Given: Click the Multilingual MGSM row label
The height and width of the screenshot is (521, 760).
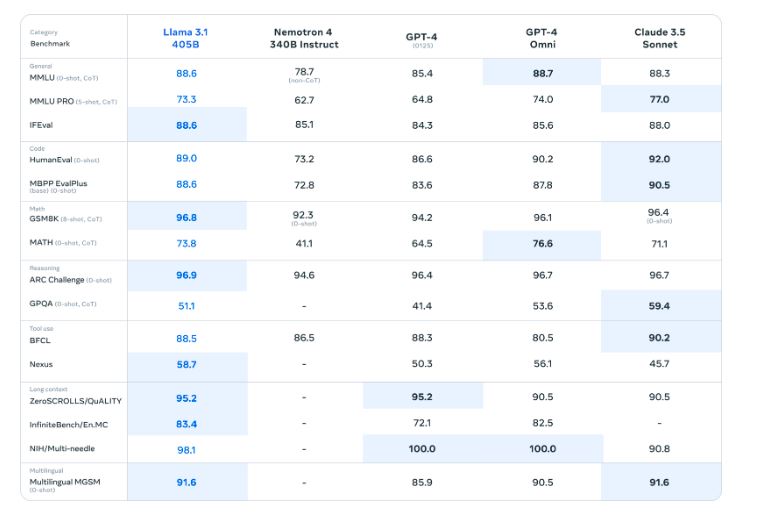Looking at the screenshot, I should tap(65, 482).
